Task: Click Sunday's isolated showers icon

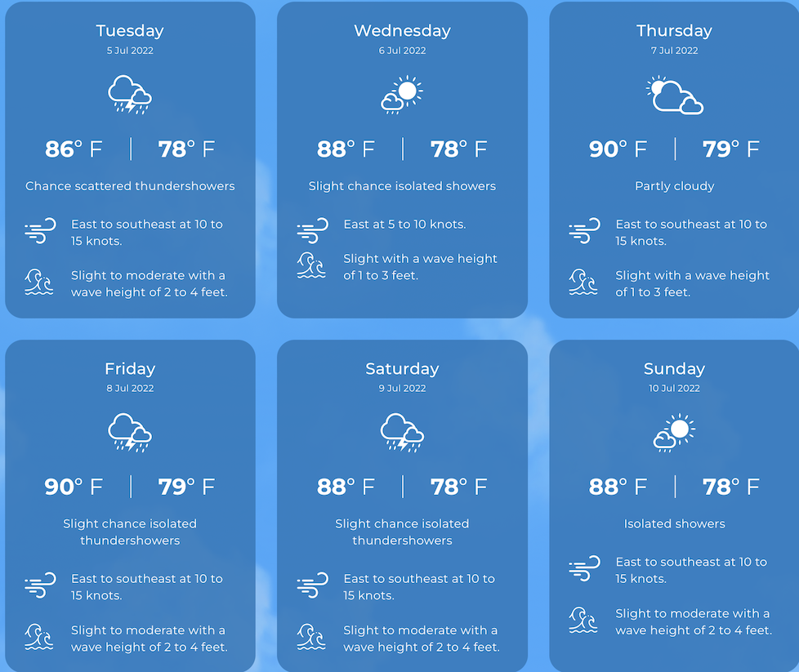Action: click(674, 433)
